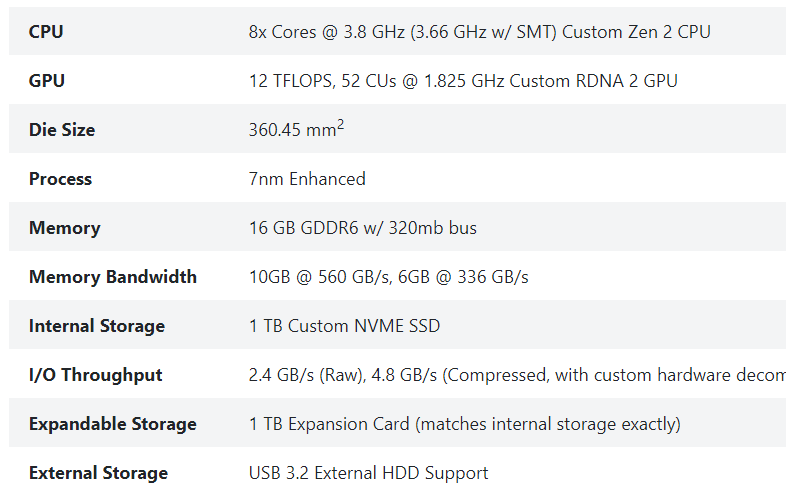
Task: Click the Process row label
Action: tap(61, 179)
